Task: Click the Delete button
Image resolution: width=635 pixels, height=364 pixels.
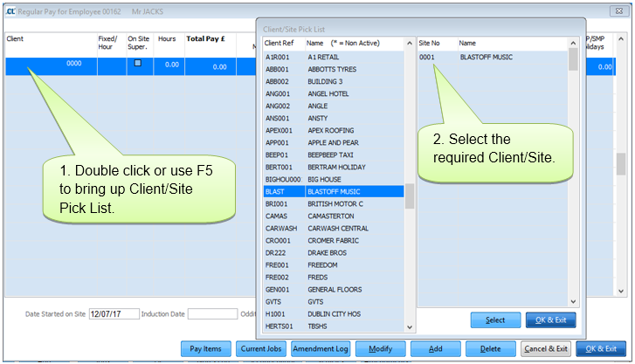Action: 490,348
